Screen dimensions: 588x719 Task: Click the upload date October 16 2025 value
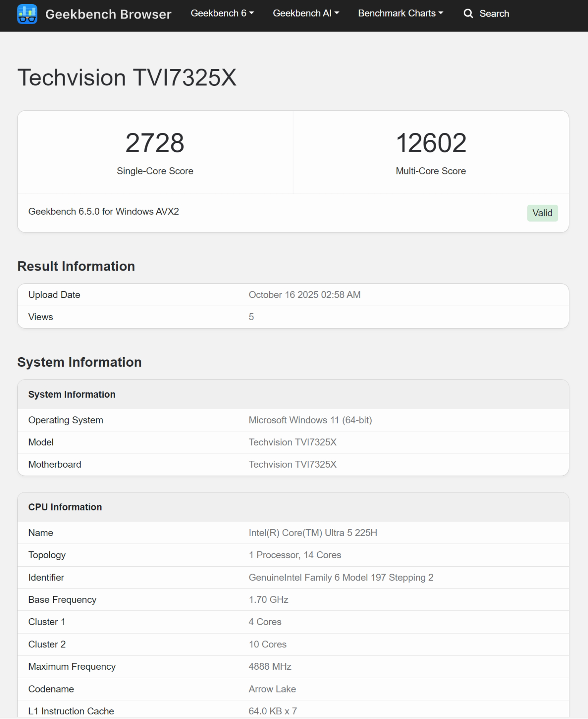[x=305, y=295]
